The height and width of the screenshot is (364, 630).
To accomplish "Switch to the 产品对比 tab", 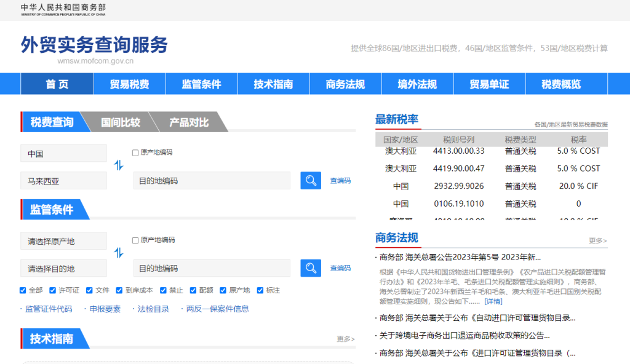I will point(189,122).
